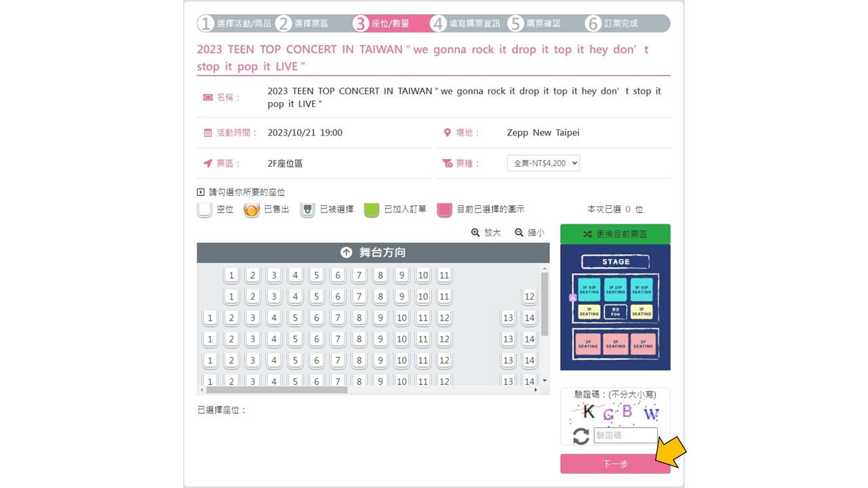Image resolution: width=868 pixels, height=488 pixels.
Task: Click the scroll-left arrow below the seat map
Action: [x=201, y=390]
